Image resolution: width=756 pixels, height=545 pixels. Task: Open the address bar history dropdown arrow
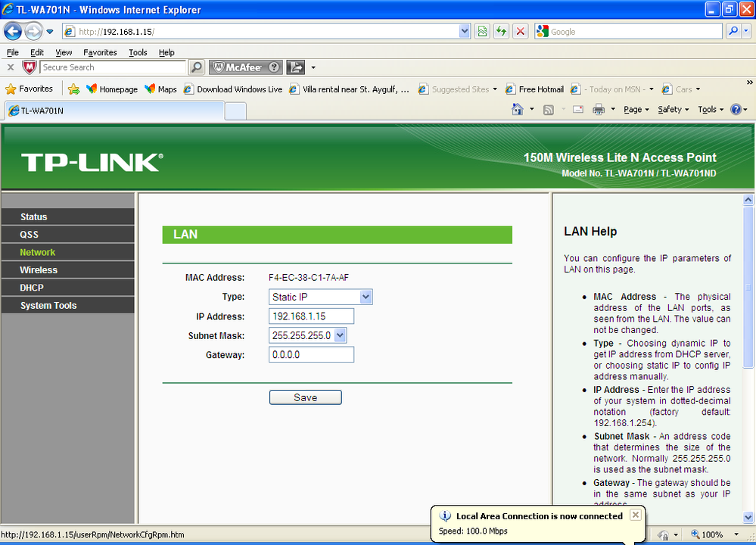(465, 32)
